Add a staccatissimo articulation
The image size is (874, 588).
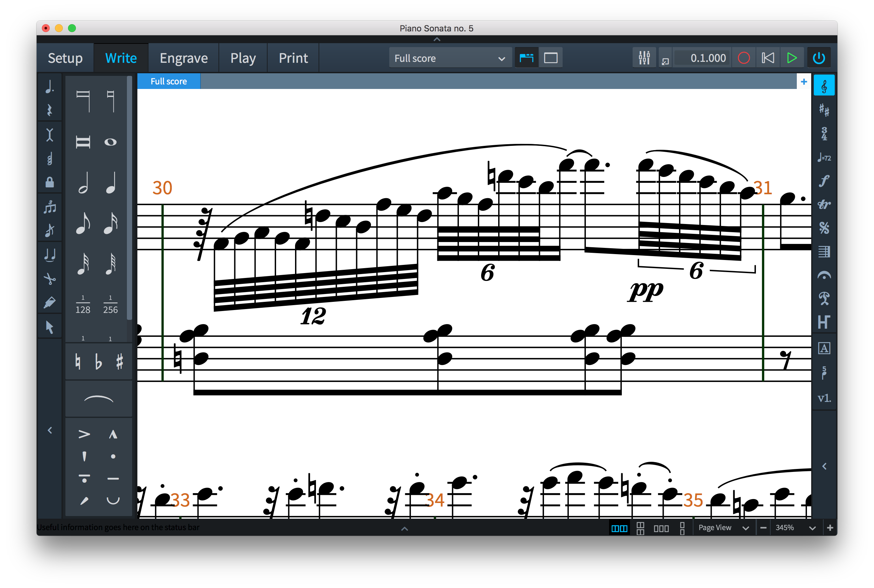click(x=84, y=457)
